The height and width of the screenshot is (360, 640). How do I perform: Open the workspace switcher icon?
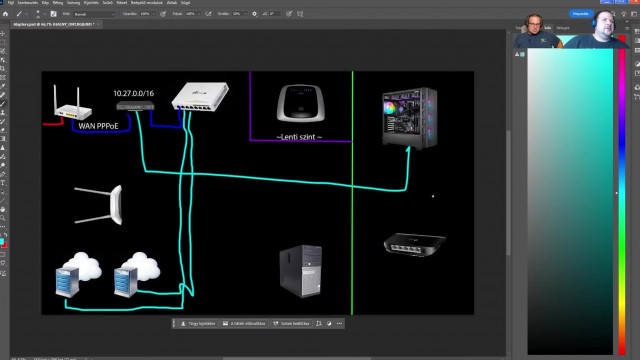click(x=634, y=14)
